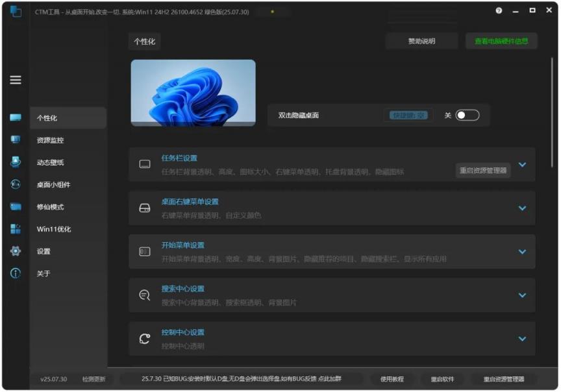Expand the 任务栏设置 section chevron
561x392 pixels.
click(x=522, y=165)
